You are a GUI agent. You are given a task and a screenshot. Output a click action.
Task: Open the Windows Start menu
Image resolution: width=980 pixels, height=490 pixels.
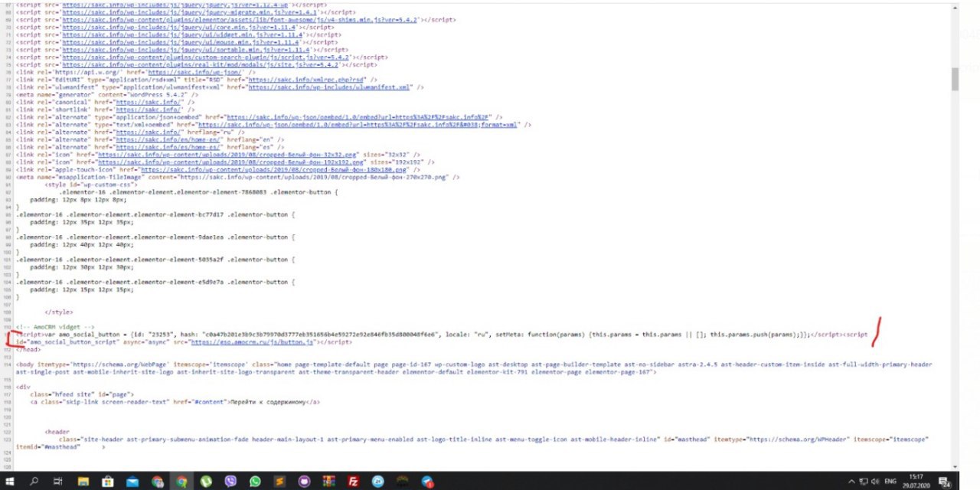(x=10, y=481)
